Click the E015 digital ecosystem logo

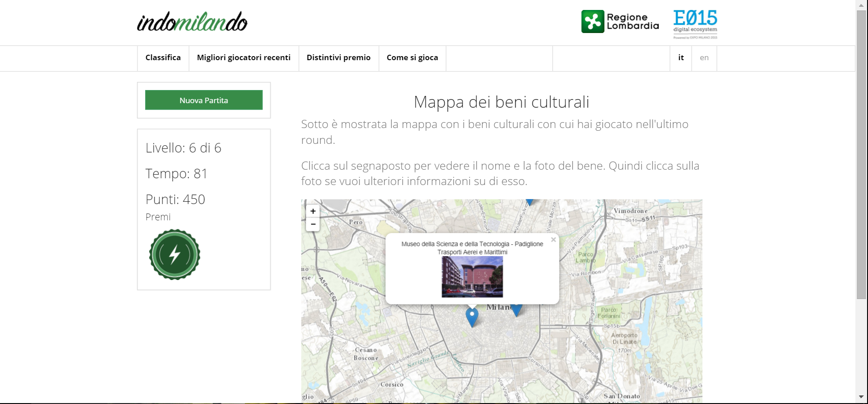click(x=695, y=24)
